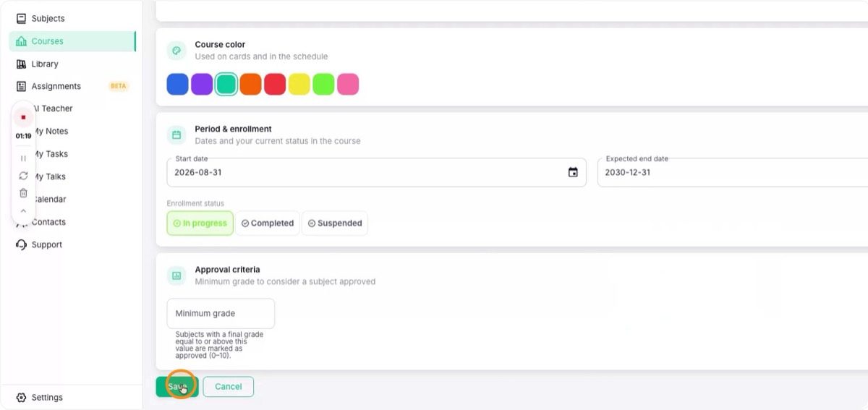Choose the yellow course color

pos(299,84)
